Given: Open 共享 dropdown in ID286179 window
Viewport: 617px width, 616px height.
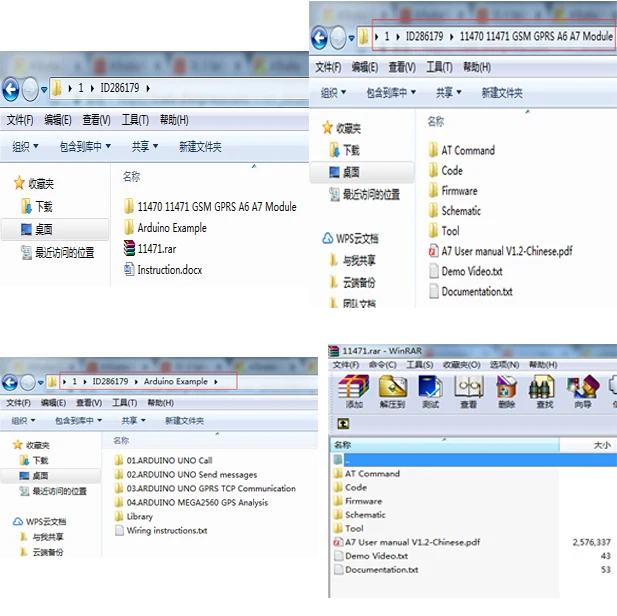Looking at the screenshot, I should [144, 146].
